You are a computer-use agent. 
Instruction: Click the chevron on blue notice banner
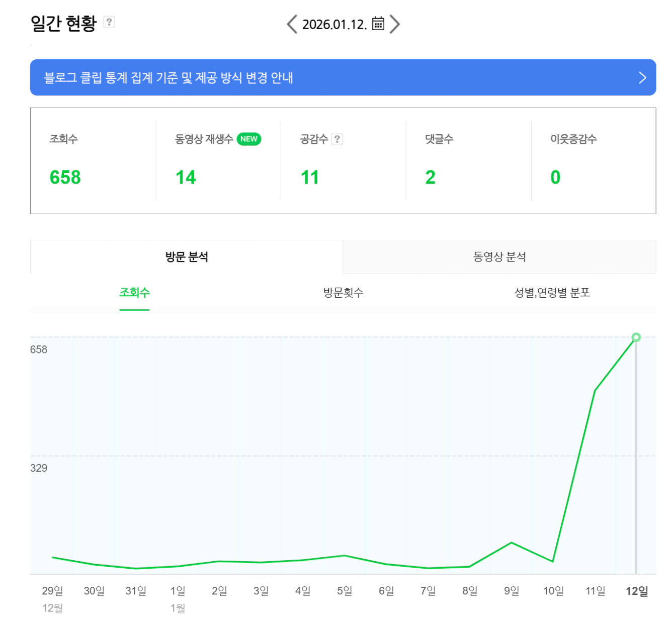(642, 77)
